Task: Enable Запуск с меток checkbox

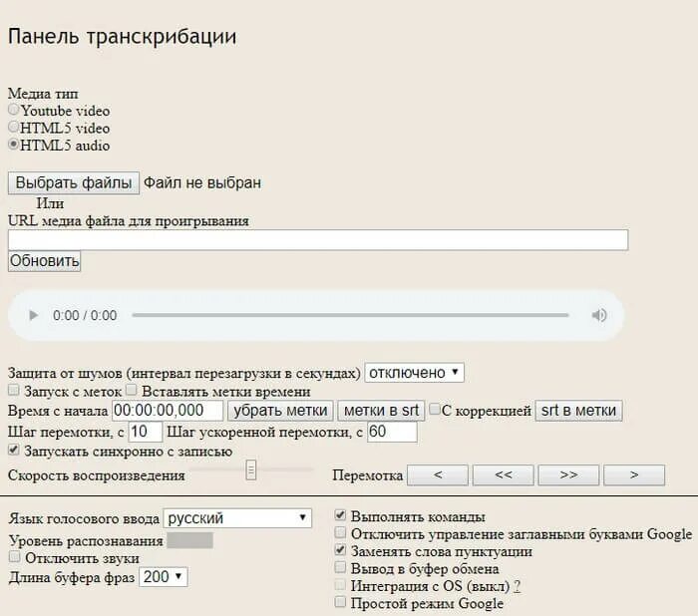Action: pos(14,390)
